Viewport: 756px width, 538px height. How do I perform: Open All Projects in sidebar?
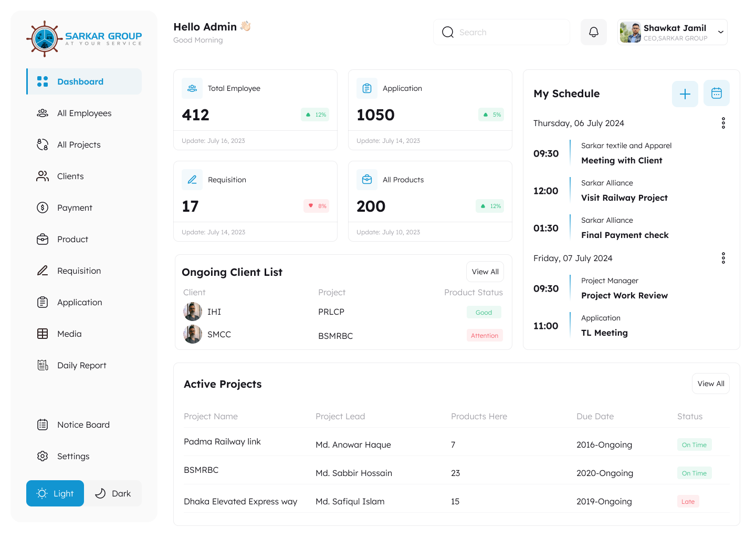pyautogui.click(x=85, y=144)
